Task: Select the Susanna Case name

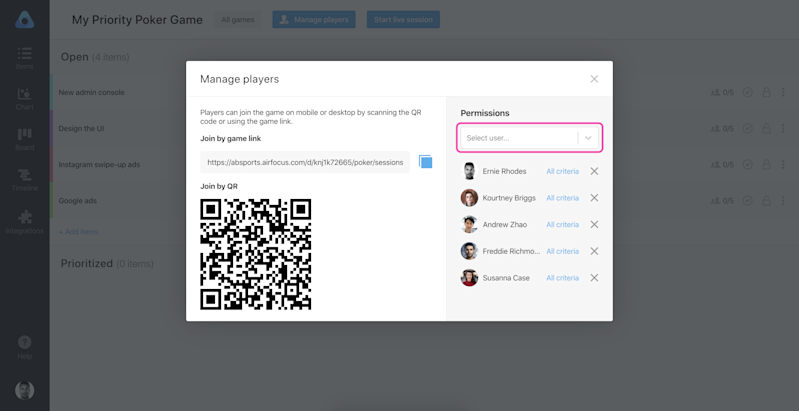Action: coord(506,278)
